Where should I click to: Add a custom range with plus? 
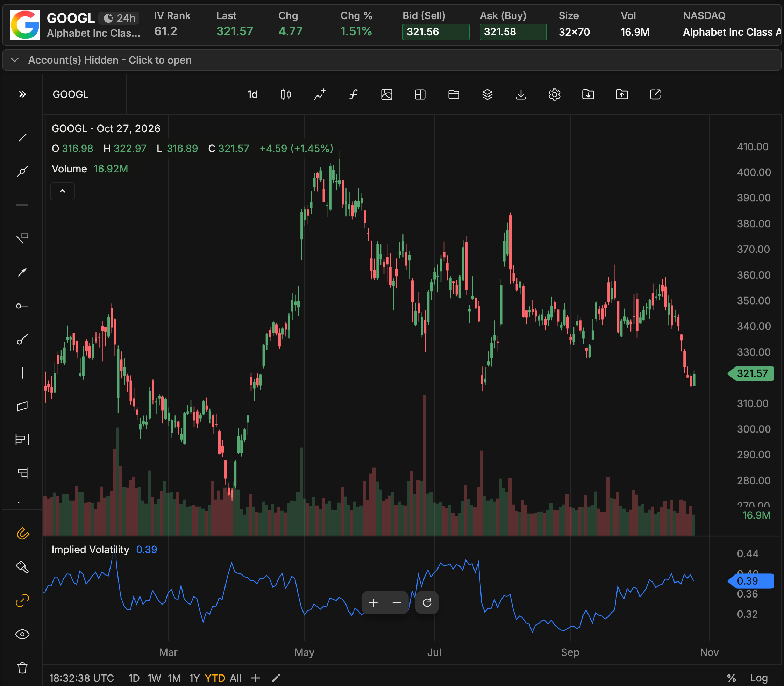255,678
